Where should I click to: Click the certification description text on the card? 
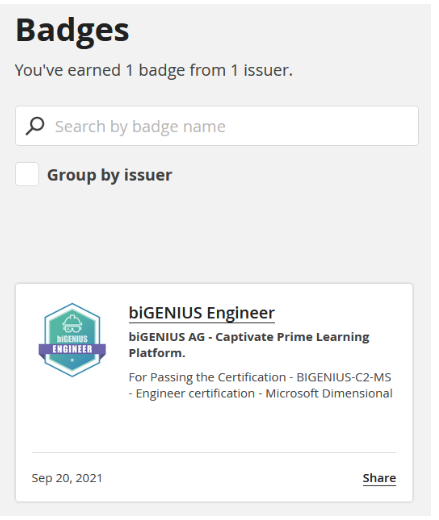click(x=261, y=385)
